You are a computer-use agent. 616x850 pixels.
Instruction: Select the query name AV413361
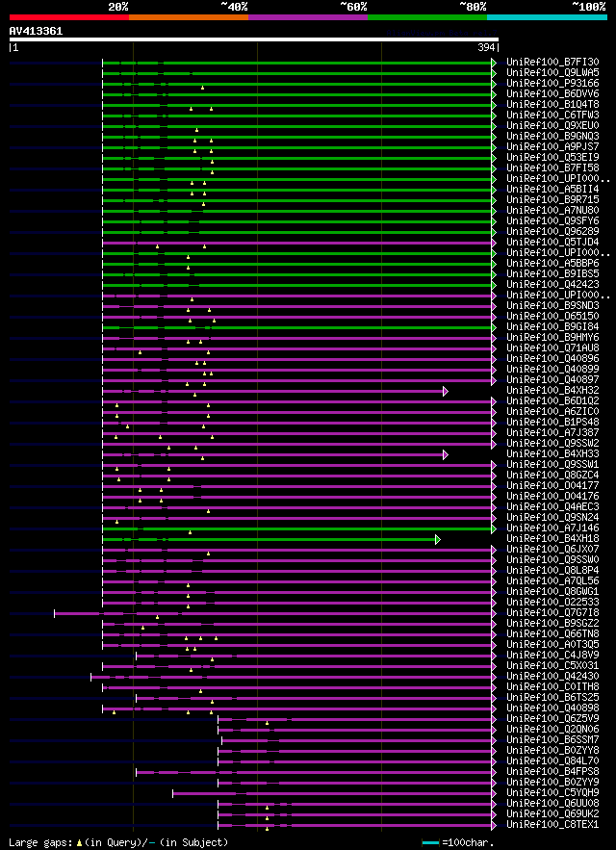point(36,31)
